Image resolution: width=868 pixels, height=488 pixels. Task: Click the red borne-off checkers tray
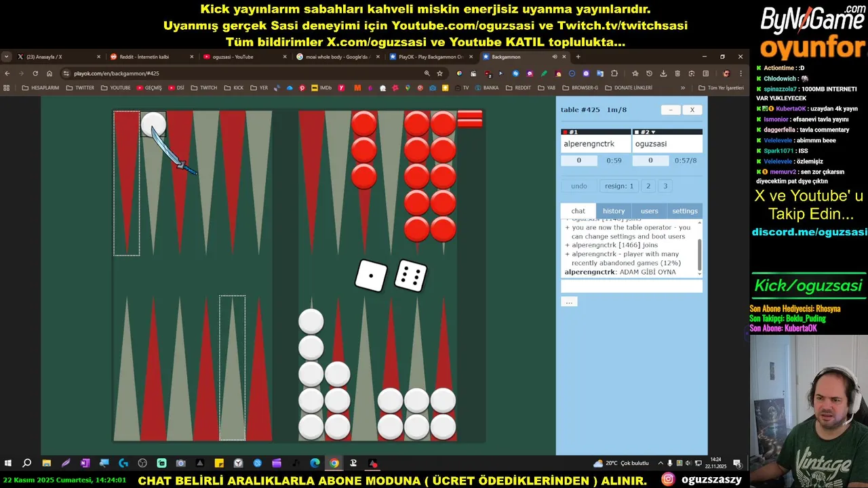(x=470, y=119)
